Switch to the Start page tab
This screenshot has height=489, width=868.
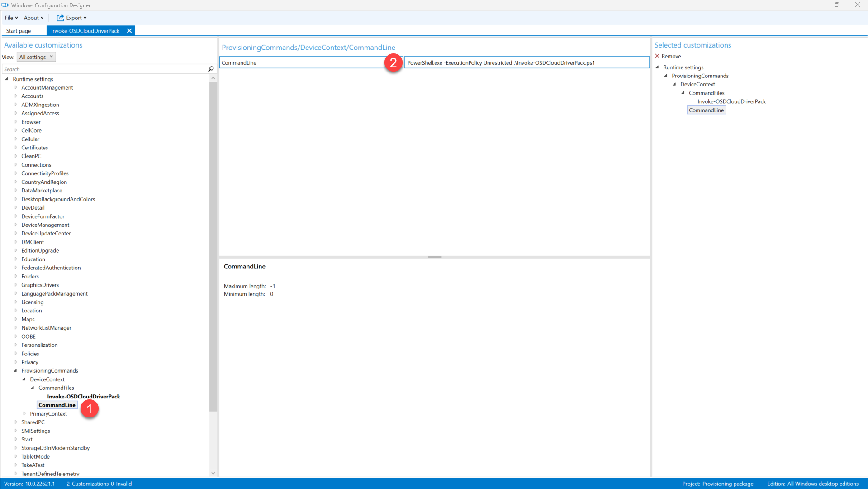point(19,31)
